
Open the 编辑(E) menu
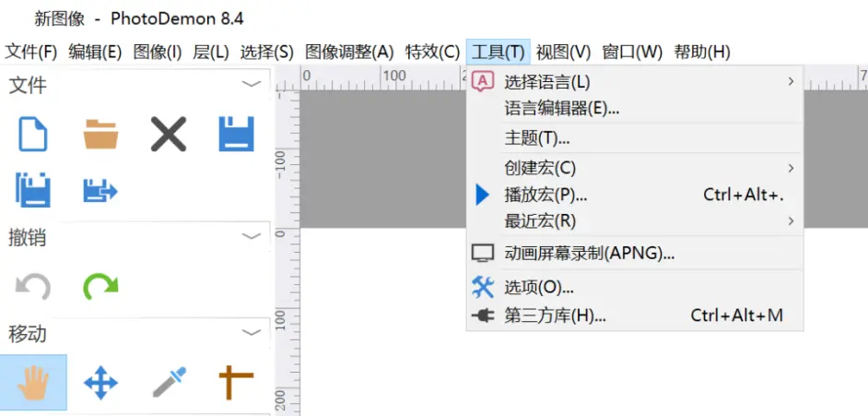click(x=95, y=52)
